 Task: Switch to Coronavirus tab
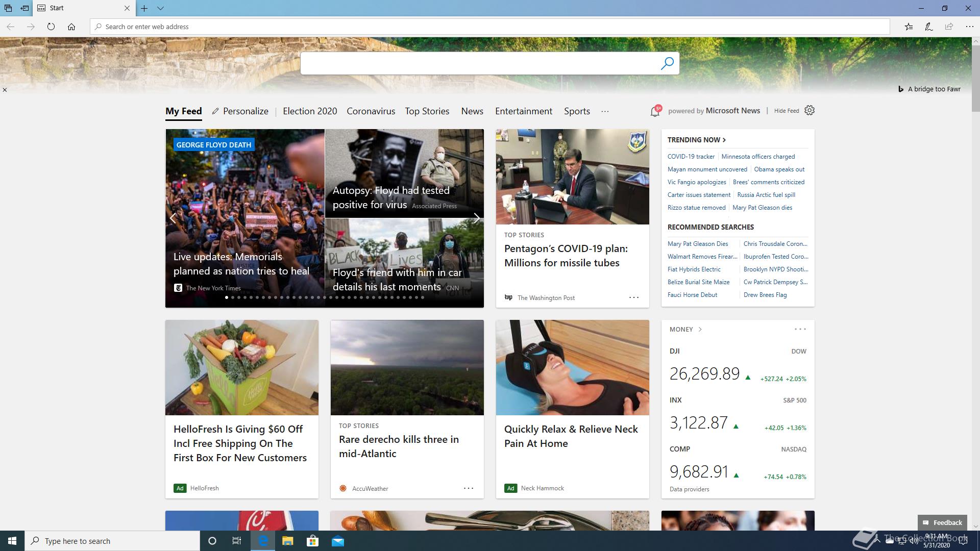tap(371, 111)
